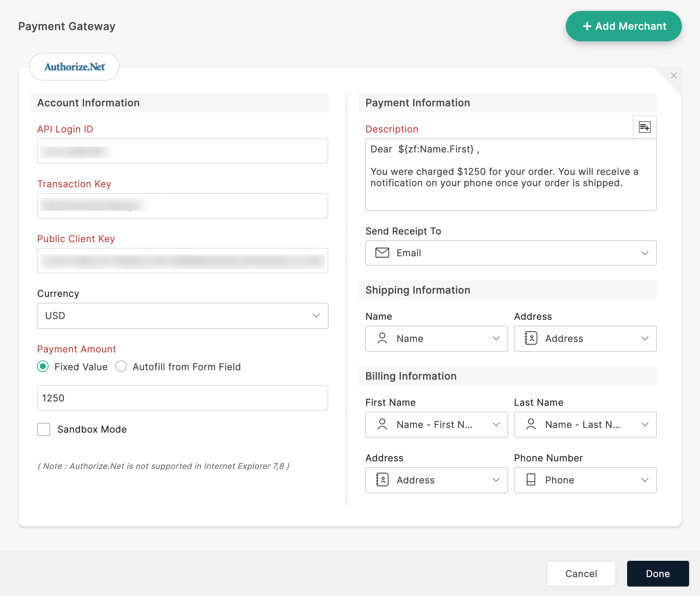Expand the Send Receipt To dropdown arrow

pos(645,253)
